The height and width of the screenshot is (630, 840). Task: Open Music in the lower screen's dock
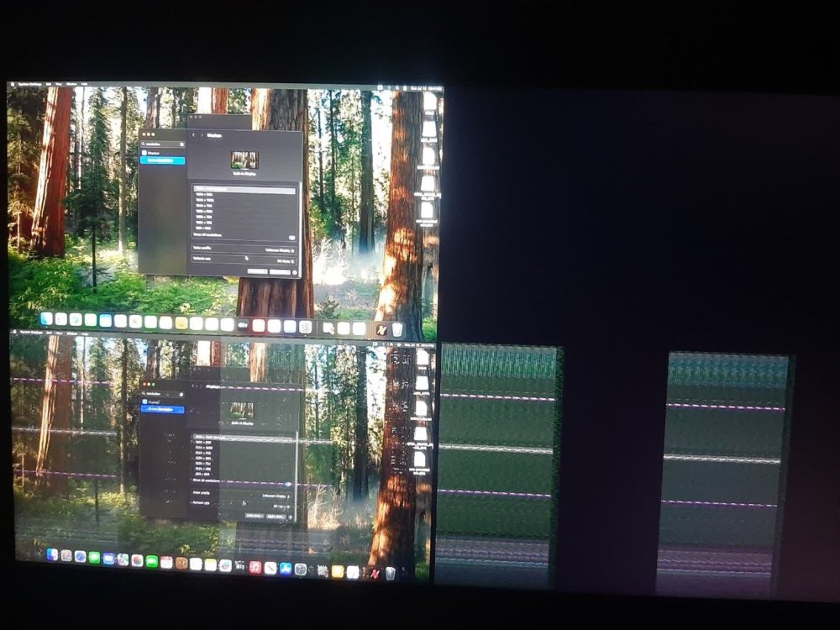pos(255,567)
